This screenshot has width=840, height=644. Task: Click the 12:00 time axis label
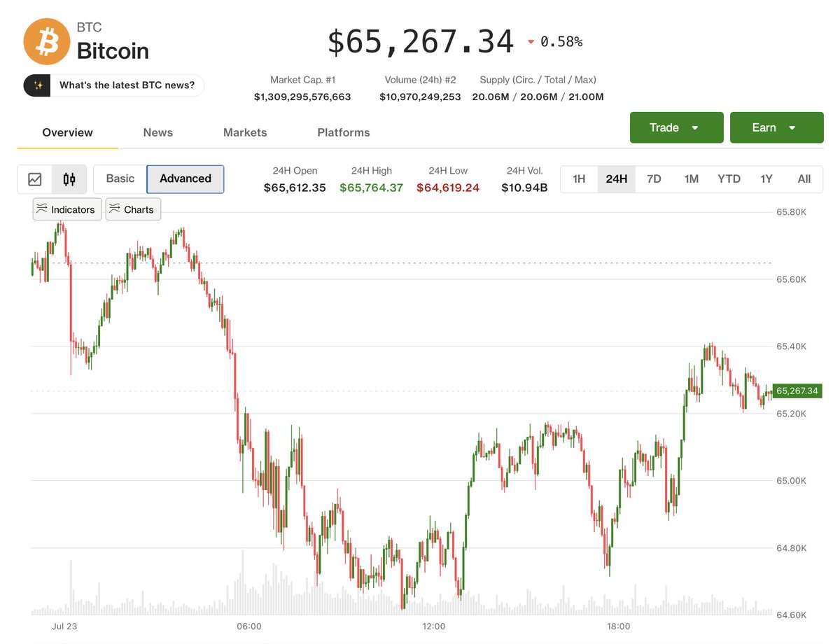[x=434, y=626]
